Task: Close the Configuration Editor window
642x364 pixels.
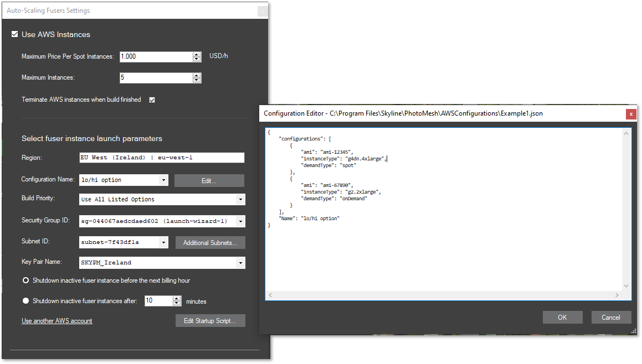Action: tap(631, 114)
